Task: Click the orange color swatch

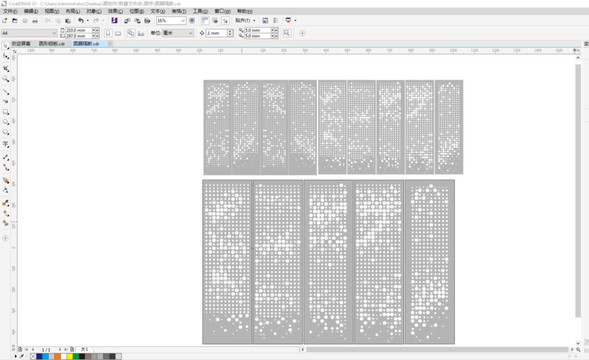Action: point(57,356)
